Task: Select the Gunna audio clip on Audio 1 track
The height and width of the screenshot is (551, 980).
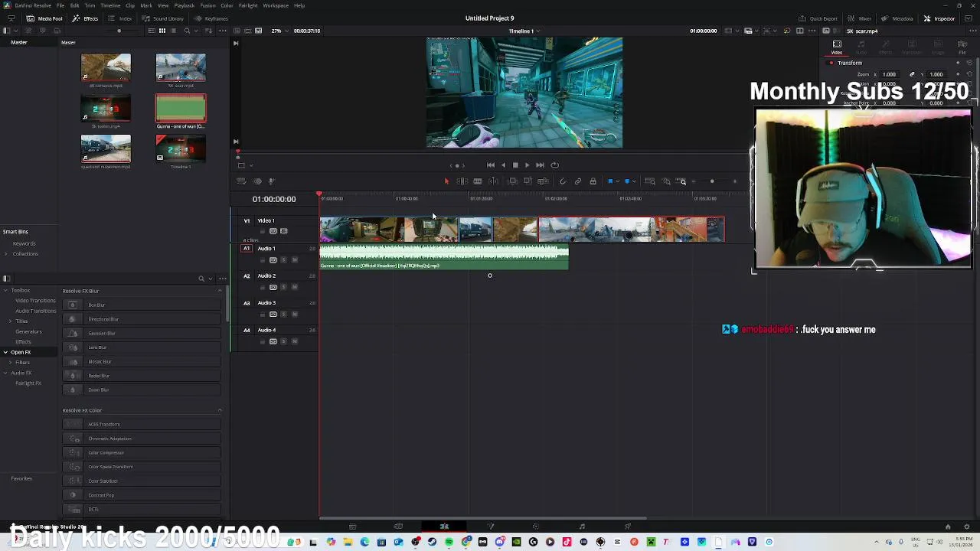Action: tap(444, 257)
